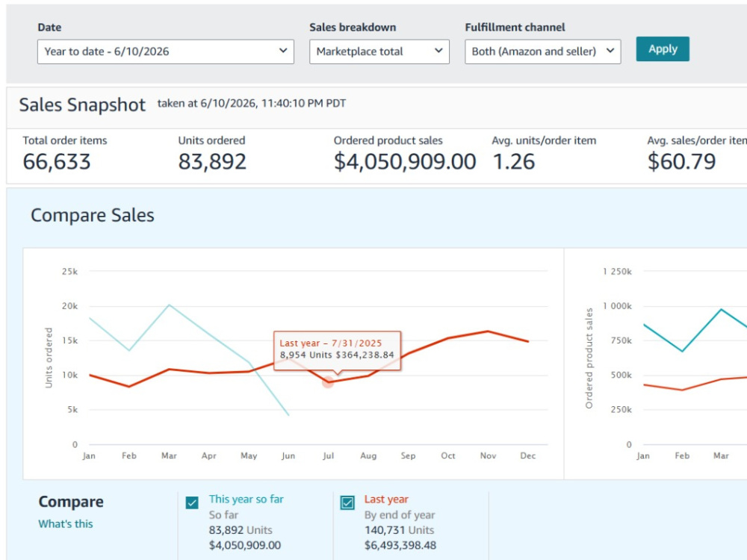
Task: Open the What's this link
Action: click(x=66, y=524)
